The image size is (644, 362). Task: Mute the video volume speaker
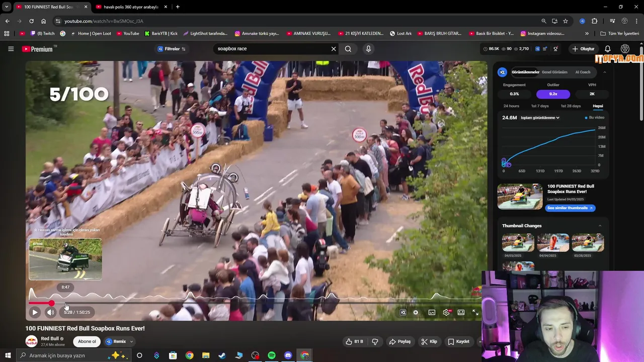coord(50,312)
